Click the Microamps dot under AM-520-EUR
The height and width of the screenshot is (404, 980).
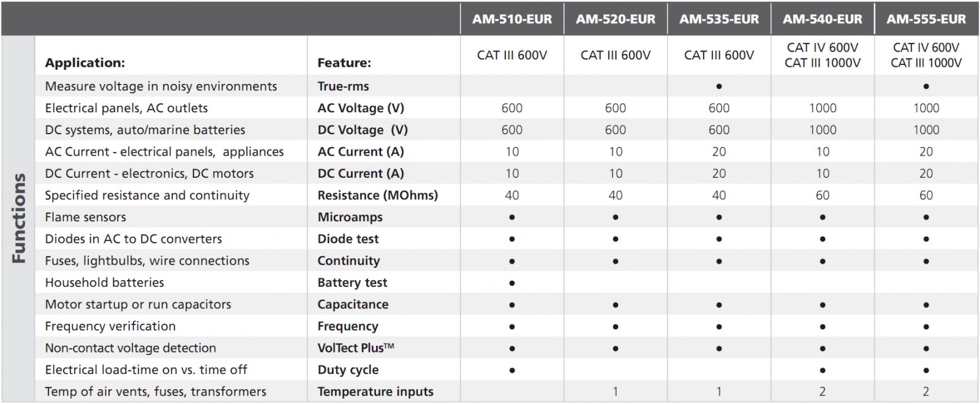coord(616,218)
